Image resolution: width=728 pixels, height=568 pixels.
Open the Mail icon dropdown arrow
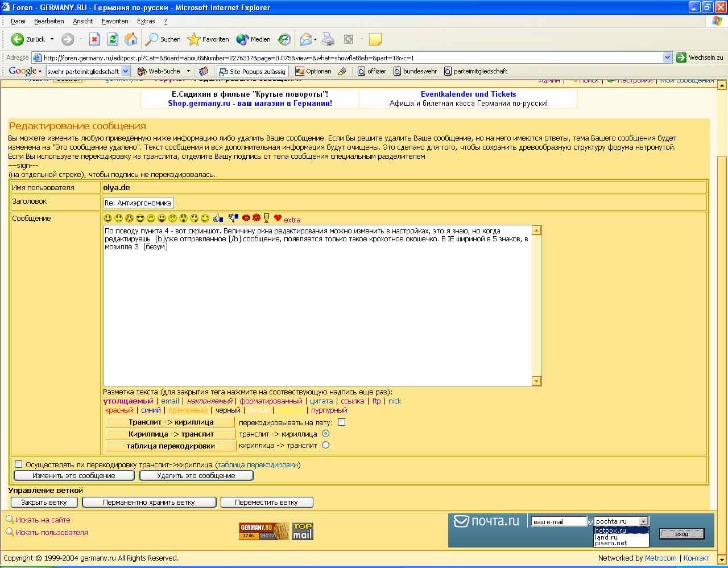click(x=316, y=39)
